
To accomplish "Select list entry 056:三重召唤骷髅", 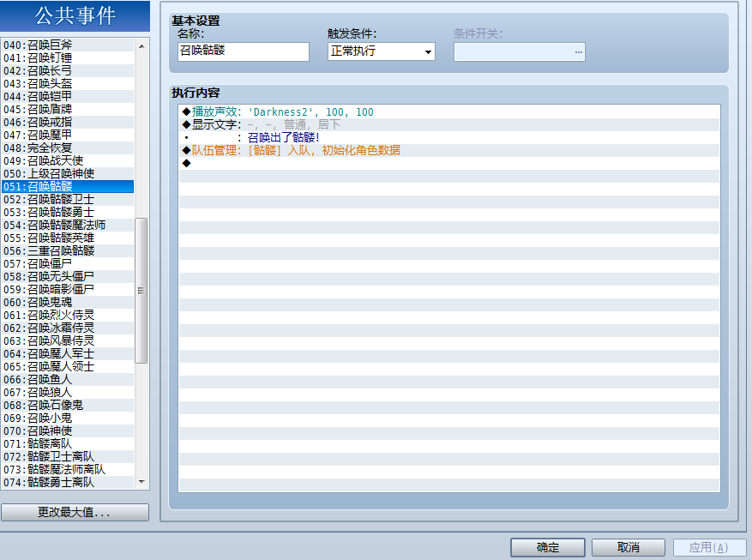I will (x=68, y=250).
